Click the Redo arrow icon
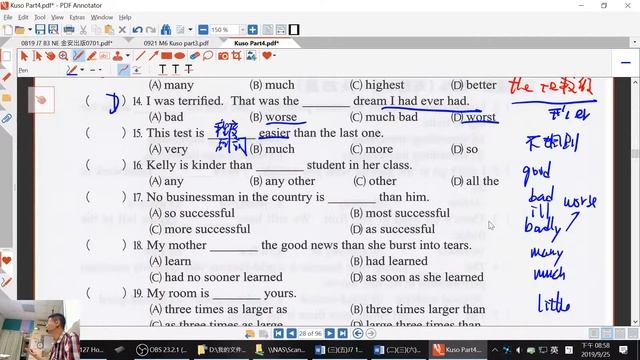 151,30
